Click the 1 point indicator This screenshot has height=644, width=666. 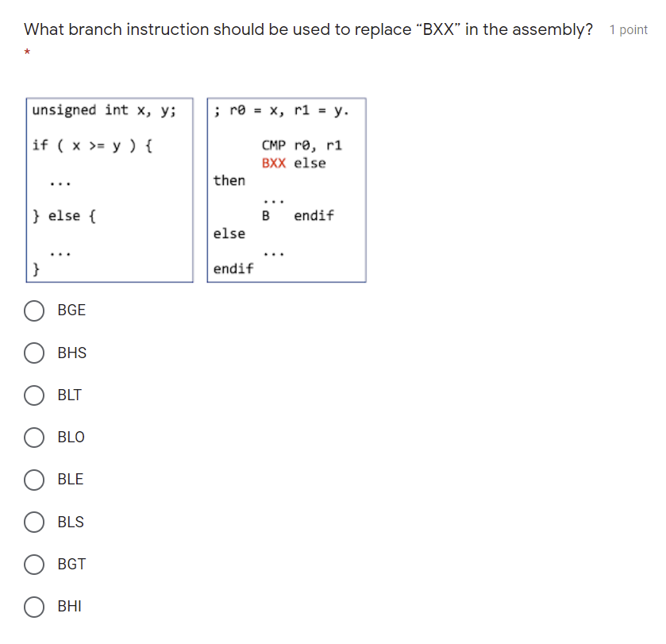pyautogui.click(x=628, y=29)
